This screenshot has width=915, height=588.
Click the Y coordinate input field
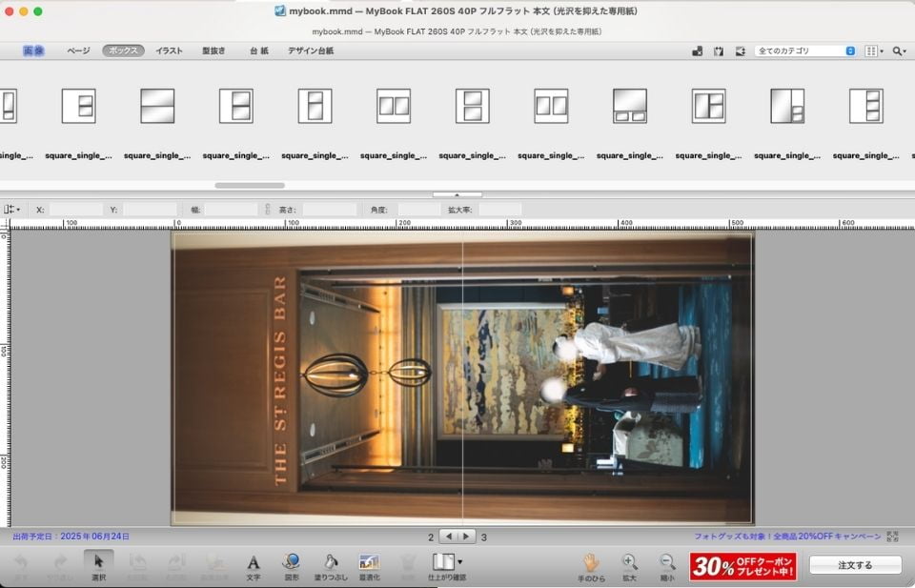pyautogui.click(x=150, y=210)
